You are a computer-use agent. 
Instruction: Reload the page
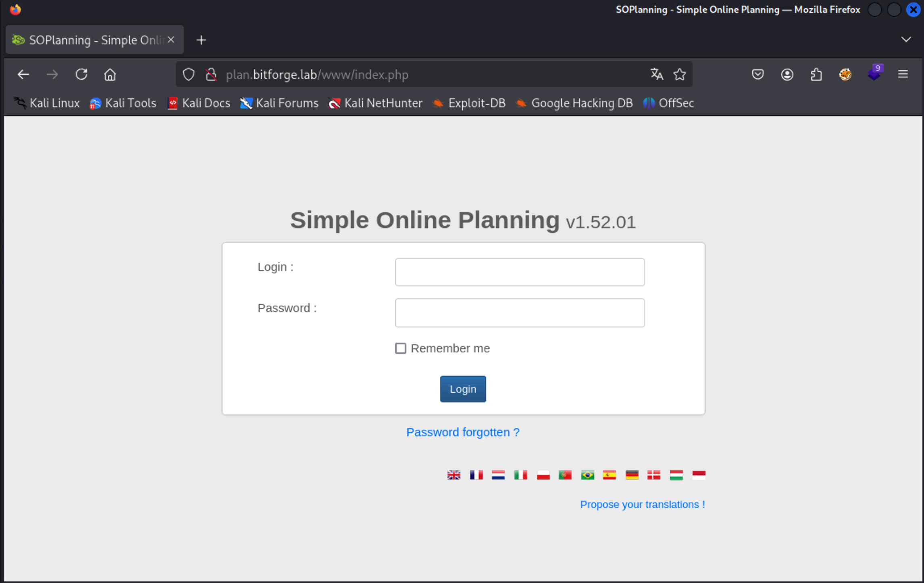81,74
